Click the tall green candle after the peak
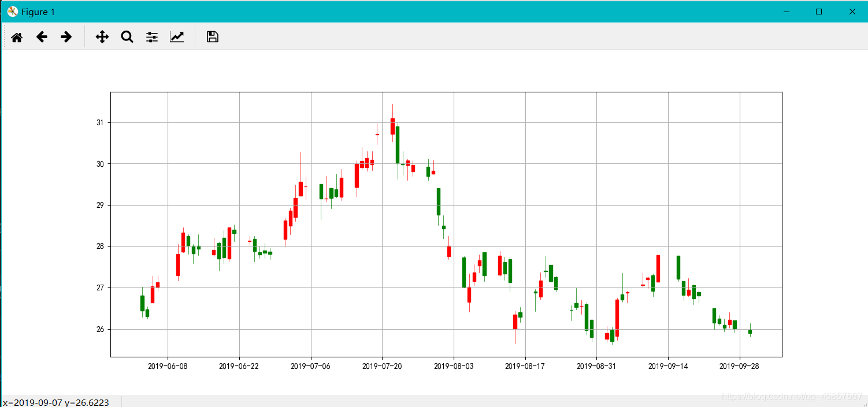The height and width of the screenshot is (407, 868). (398, 145)
